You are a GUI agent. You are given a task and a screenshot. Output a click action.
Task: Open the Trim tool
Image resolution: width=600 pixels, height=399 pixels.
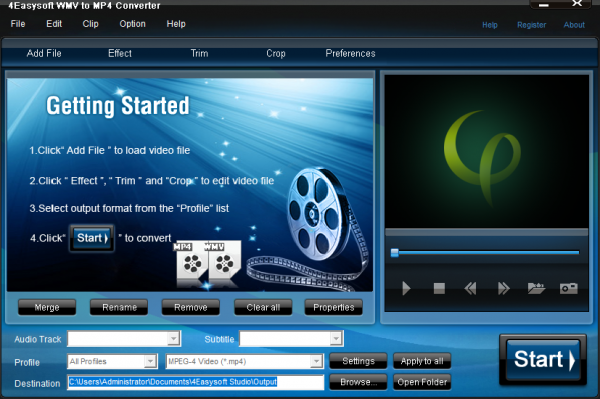pos(199,53)
